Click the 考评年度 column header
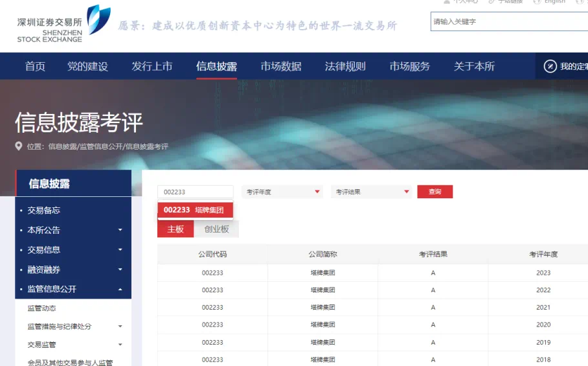Screen dimensions: 588x366 (x=543, y=254)
